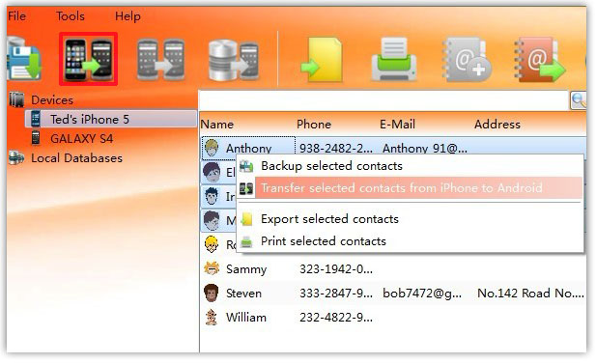The height and width of the screenshot is (364, 596).
Task: Choose Export selected contacts
Action: coord(330,219)
